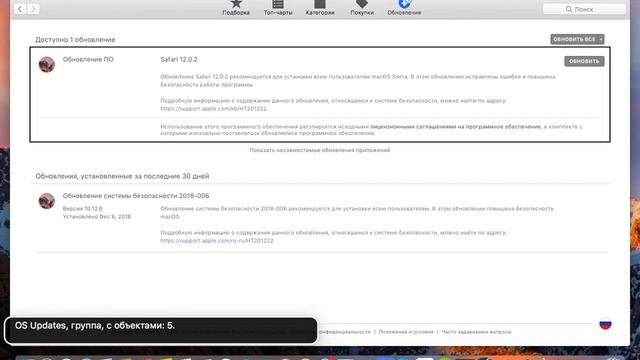Click ОБНОВИТЬ for Safari 12.0.2
The height and width of the screenshot is (360, 640).
tap(584, 61)
